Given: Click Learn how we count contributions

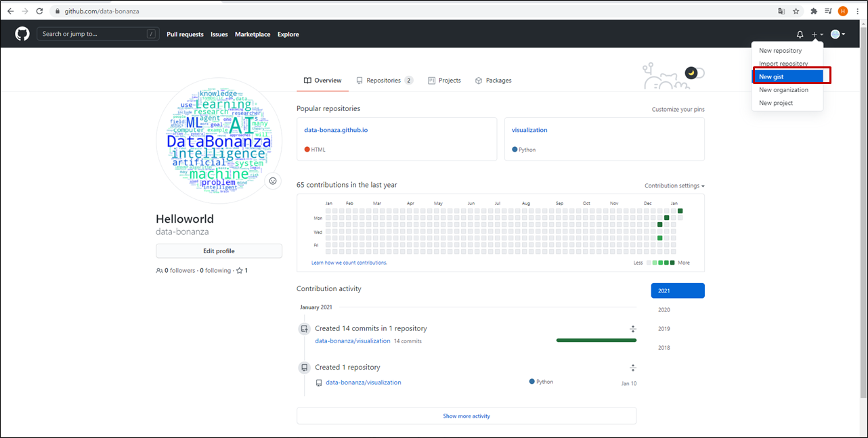Looking at the screenshot, I should point(349,263).
